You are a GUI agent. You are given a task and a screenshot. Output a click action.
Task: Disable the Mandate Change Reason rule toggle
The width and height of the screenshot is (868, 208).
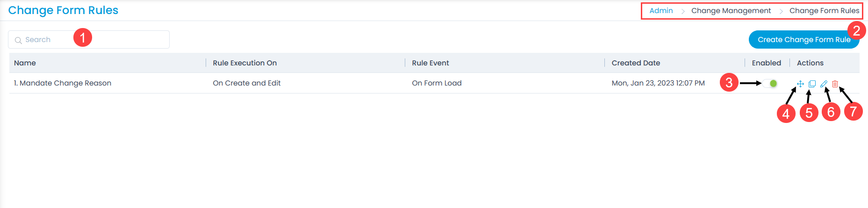770,84
